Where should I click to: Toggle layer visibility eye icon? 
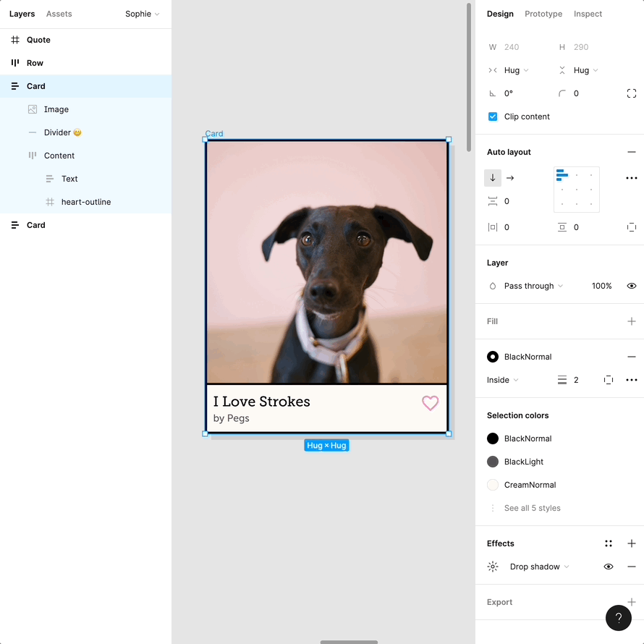click(x=632, y=286)
